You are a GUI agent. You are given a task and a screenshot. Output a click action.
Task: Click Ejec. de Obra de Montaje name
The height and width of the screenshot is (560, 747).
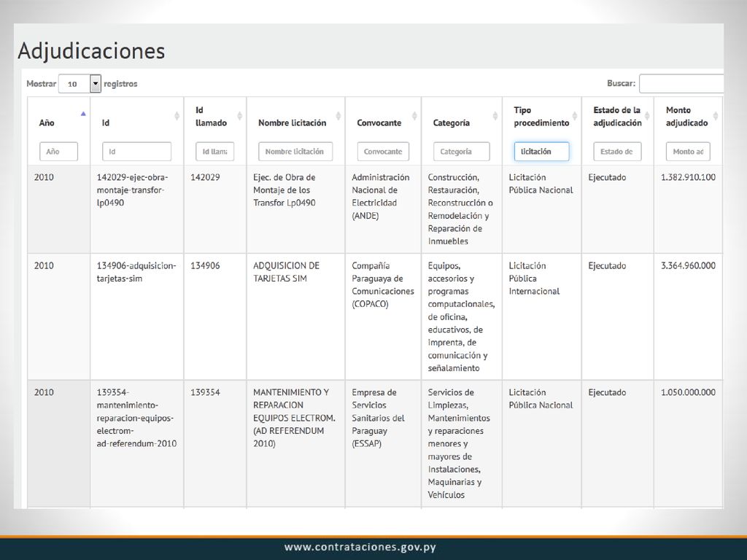coord(284,190)
